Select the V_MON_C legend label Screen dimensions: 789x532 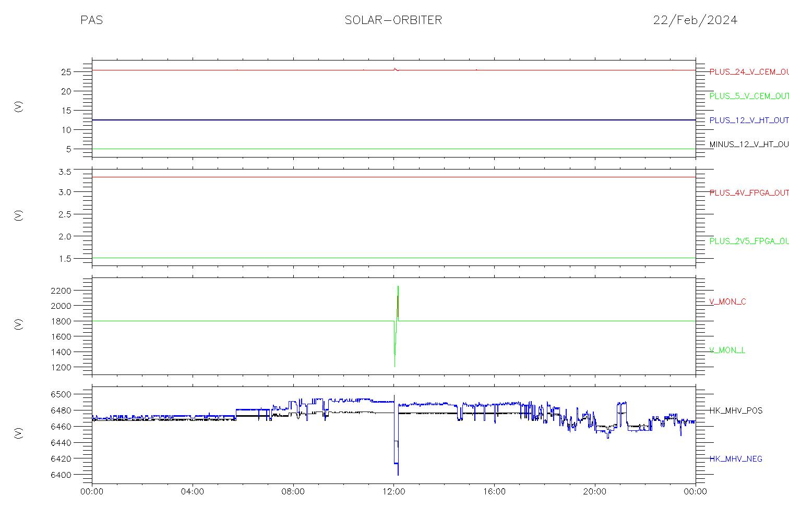tap(727, 301)
